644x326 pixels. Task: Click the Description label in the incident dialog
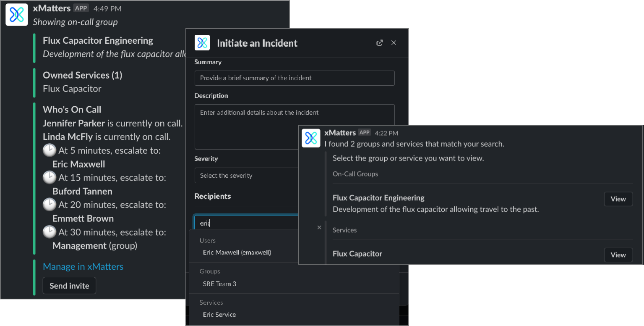pos(211,96)
